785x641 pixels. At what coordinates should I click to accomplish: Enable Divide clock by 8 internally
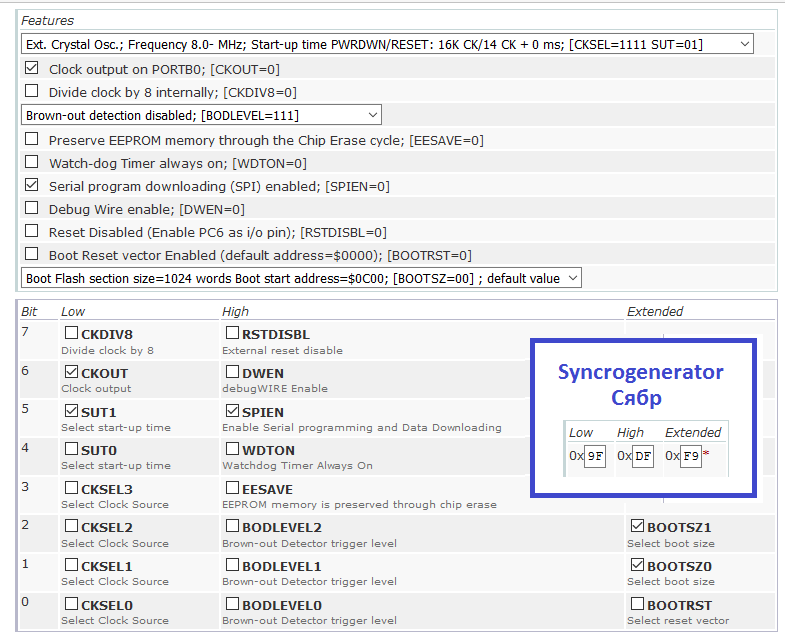(32, 91)
